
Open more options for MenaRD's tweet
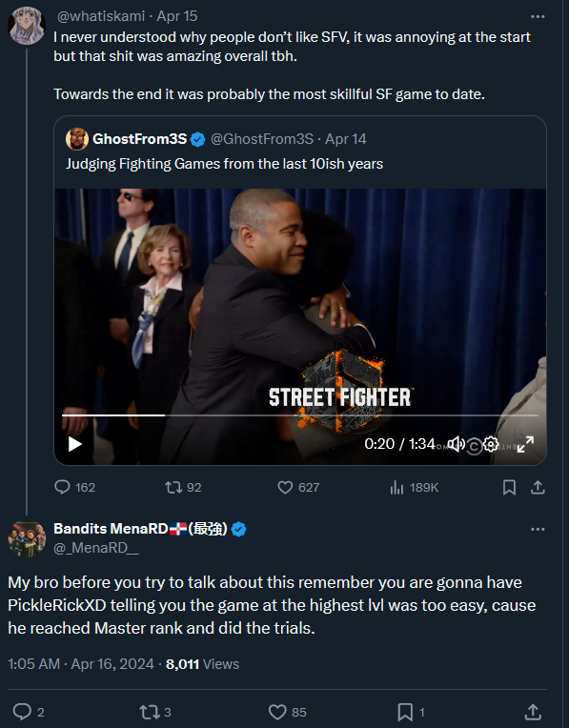(x=538, y=529)
